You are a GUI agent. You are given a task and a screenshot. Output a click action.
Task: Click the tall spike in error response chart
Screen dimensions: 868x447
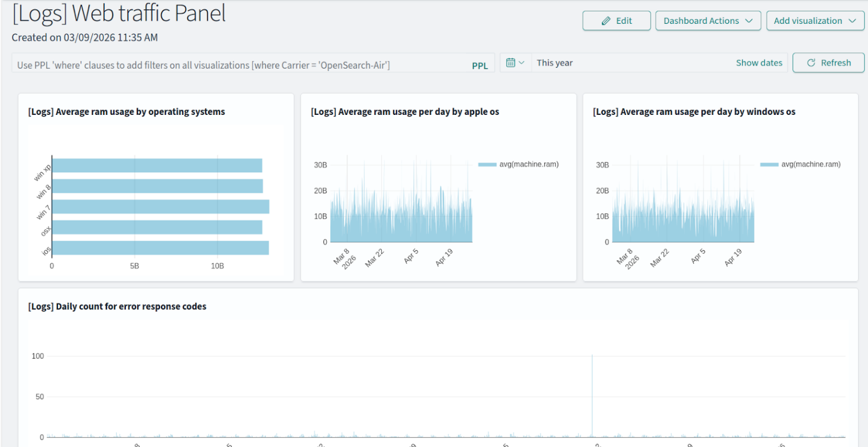click(x=592, y=395)
